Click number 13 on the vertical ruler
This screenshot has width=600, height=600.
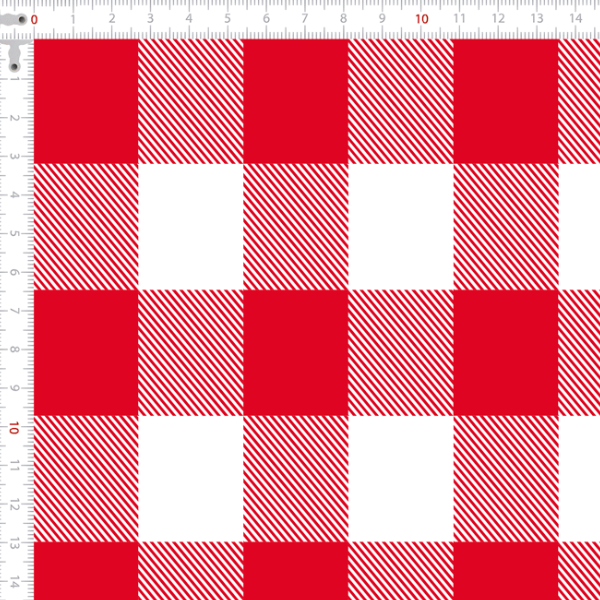click(14, 546)
